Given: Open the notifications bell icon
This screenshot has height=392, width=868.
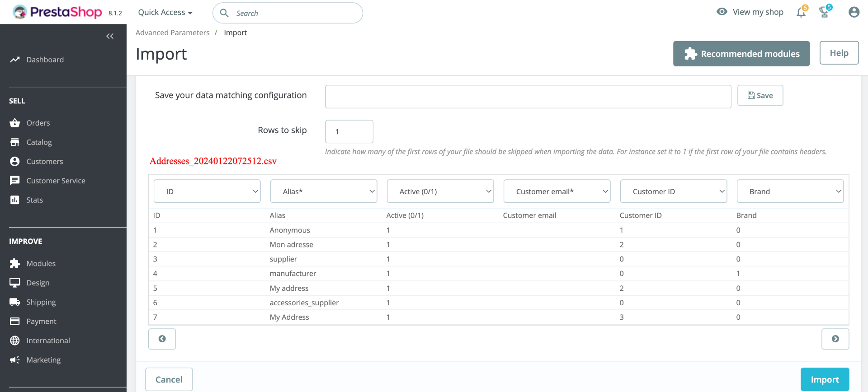Looking at the screenshot, I should click(x=801, y=13).
